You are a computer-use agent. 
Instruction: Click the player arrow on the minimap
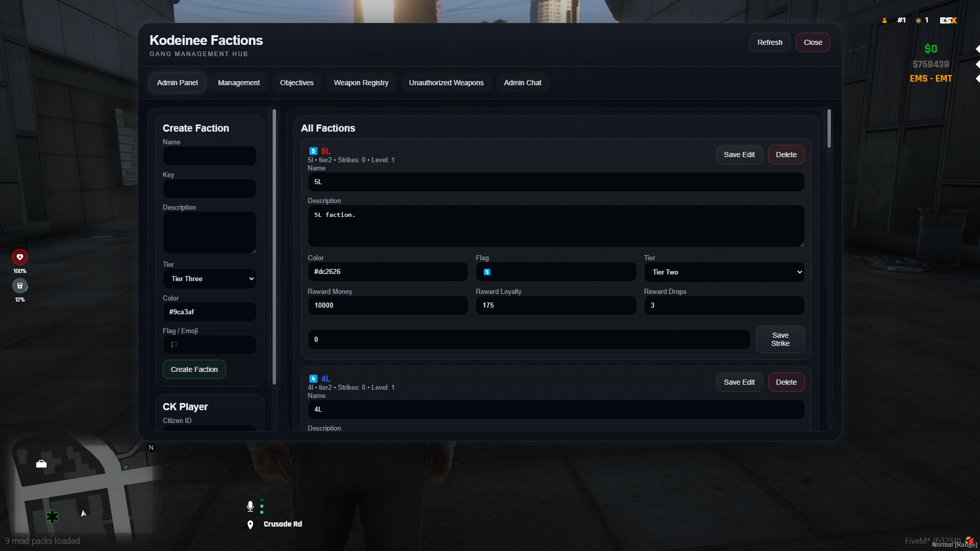[84, 513]
